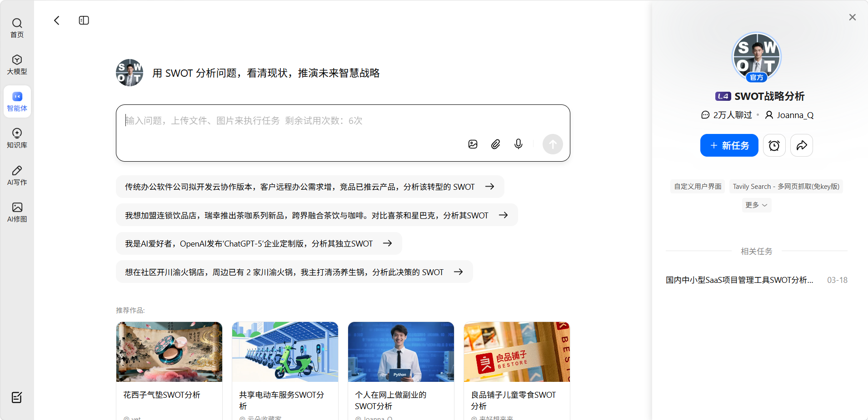Image resolution: width=868 pixels, height=420 pixels.
Task: Click the 新任务 button
Action: 729,145
